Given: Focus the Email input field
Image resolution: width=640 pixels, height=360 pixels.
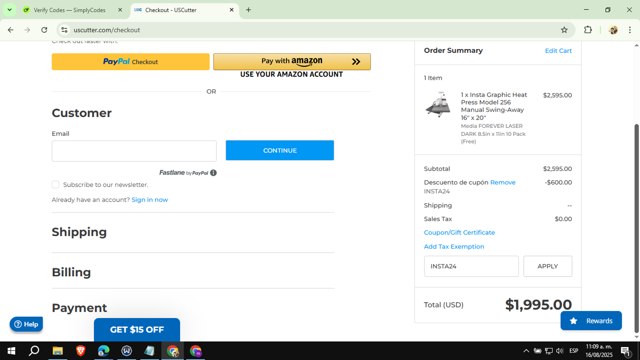Looking at the screenshot, I should coord(134,151).
